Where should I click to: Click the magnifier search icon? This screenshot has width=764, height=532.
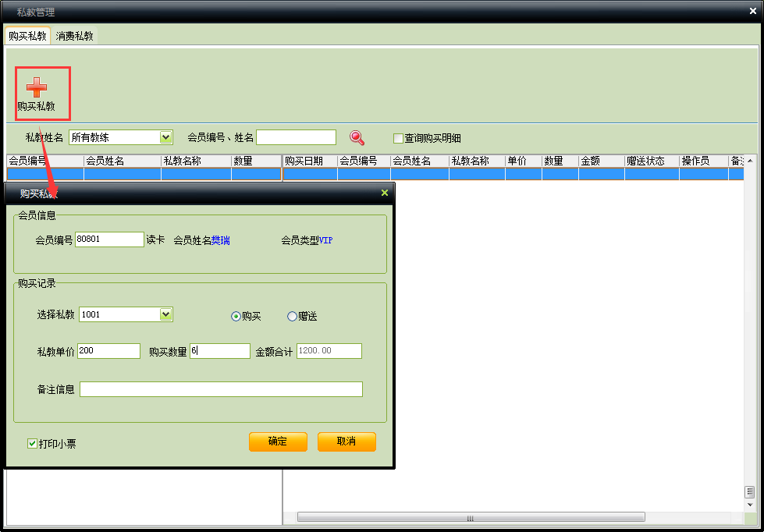(357, 138)
